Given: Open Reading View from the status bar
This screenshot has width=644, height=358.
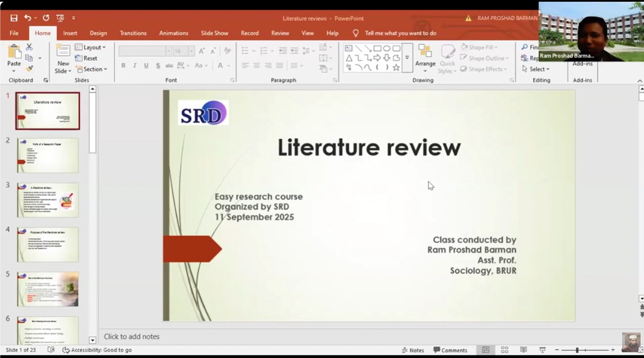Looking at the screenshot, I should point(523,349).
